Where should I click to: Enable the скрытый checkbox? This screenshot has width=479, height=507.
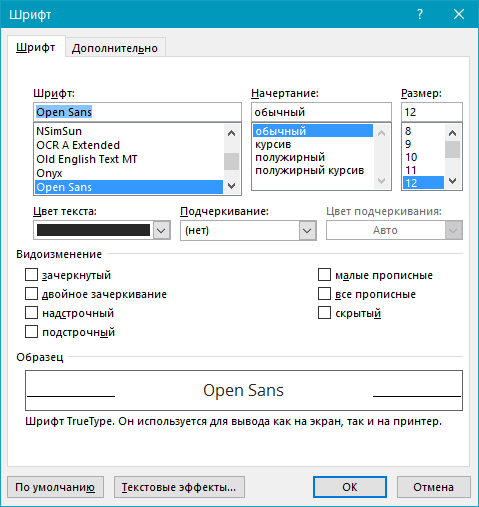(324, 313)
